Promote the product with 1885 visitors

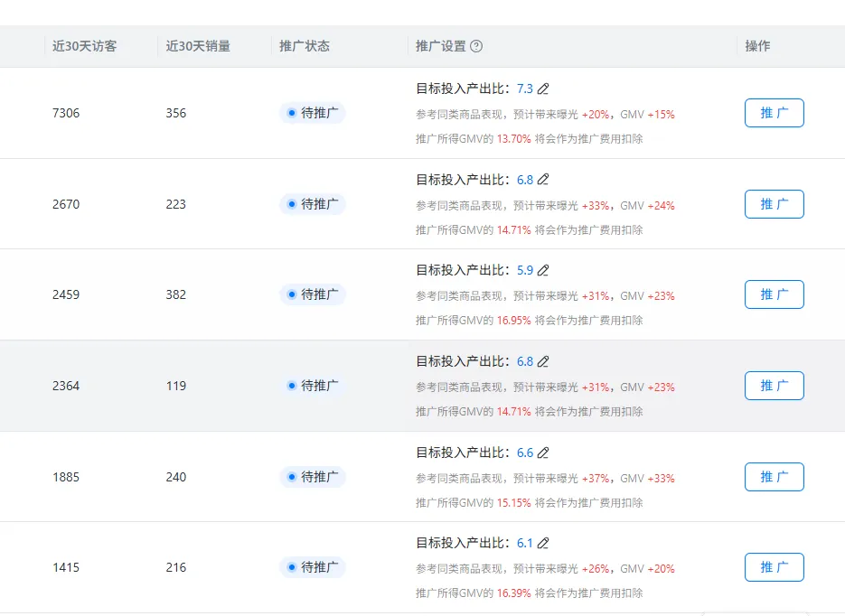pos(774,477)
